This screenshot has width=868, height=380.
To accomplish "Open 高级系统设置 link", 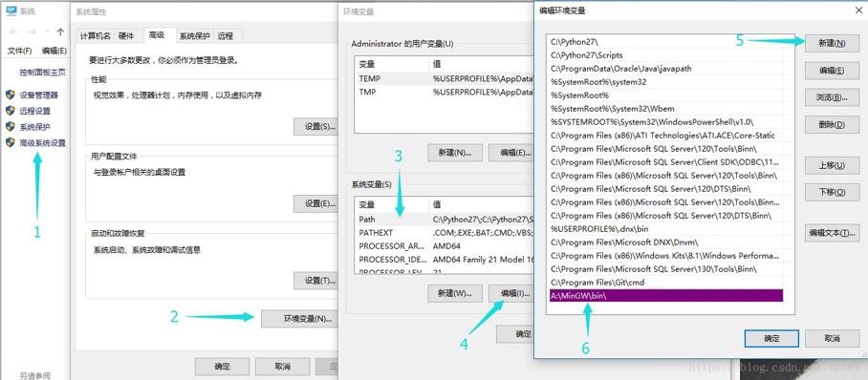I will [x=43, y=142].
